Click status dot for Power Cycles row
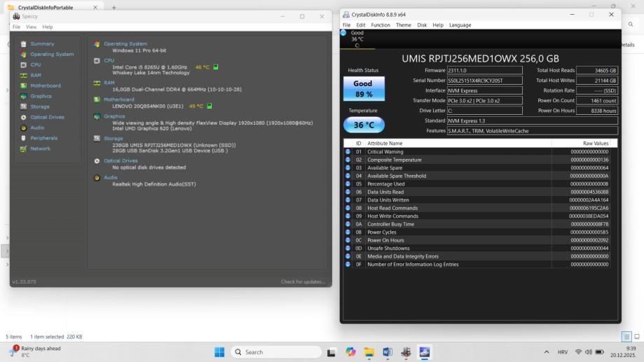Screen dimensions: 644x362 point(348,232)
